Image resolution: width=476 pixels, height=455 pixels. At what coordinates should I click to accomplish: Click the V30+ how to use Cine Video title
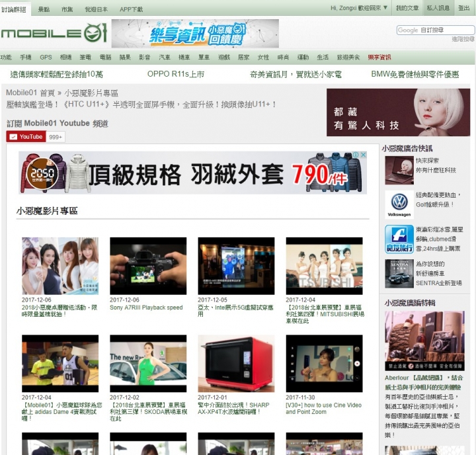point(323,409)
